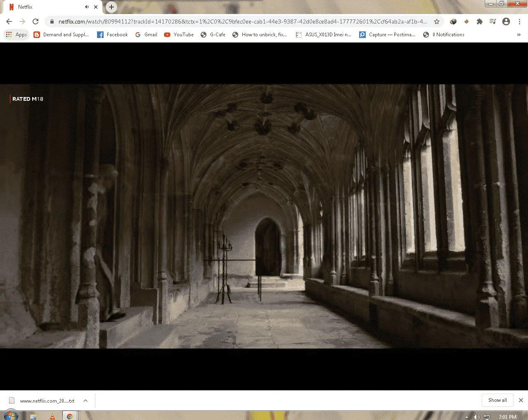528x420 pixels.
Task: Click the RATED M18 label
Action: point(28,99)
